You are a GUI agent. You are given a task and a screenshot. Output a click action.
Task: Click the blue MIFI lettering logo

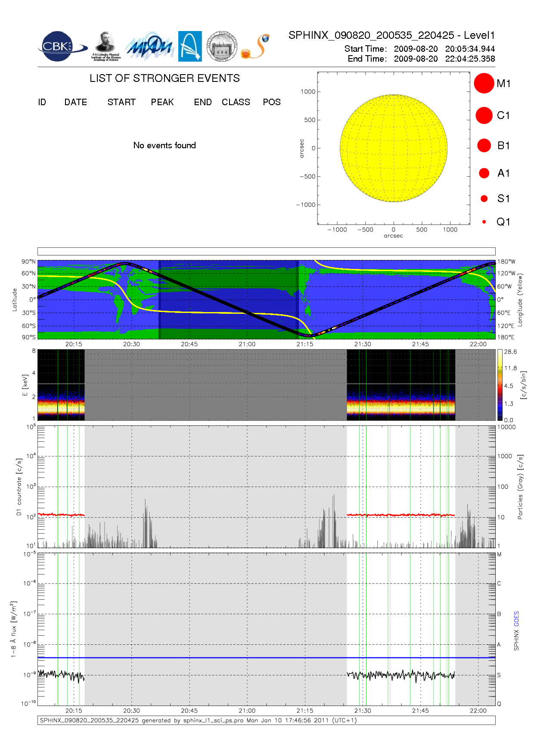pos(149,47)
